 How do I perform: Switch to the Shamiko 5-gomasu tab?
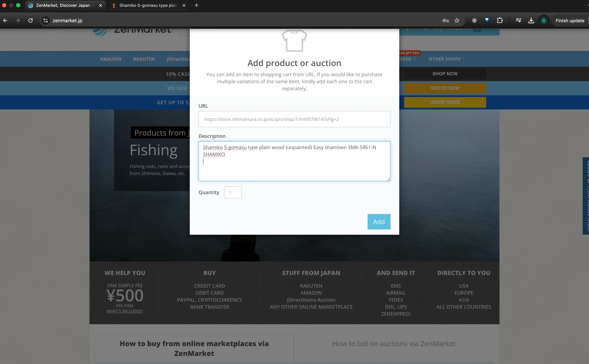(x=148, y=5)
